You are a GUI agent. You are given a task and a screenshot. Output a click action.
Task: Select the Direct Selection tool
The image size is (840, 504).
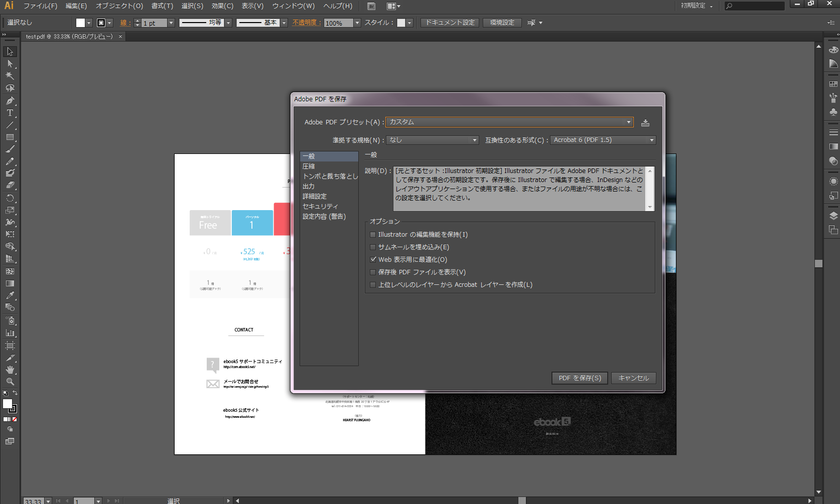pyautogui.click(x=10, y=64)
